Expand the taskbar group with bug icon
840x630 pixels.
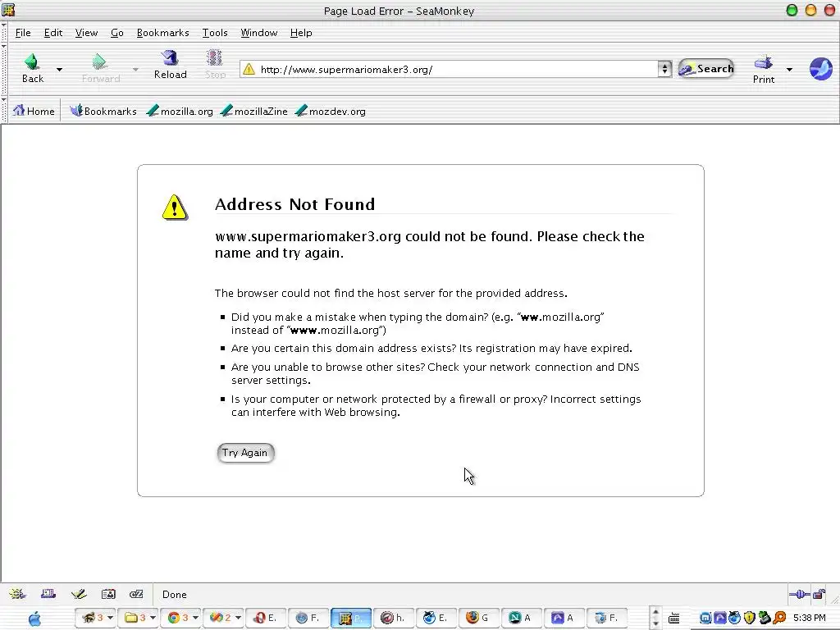coord(109,618)
